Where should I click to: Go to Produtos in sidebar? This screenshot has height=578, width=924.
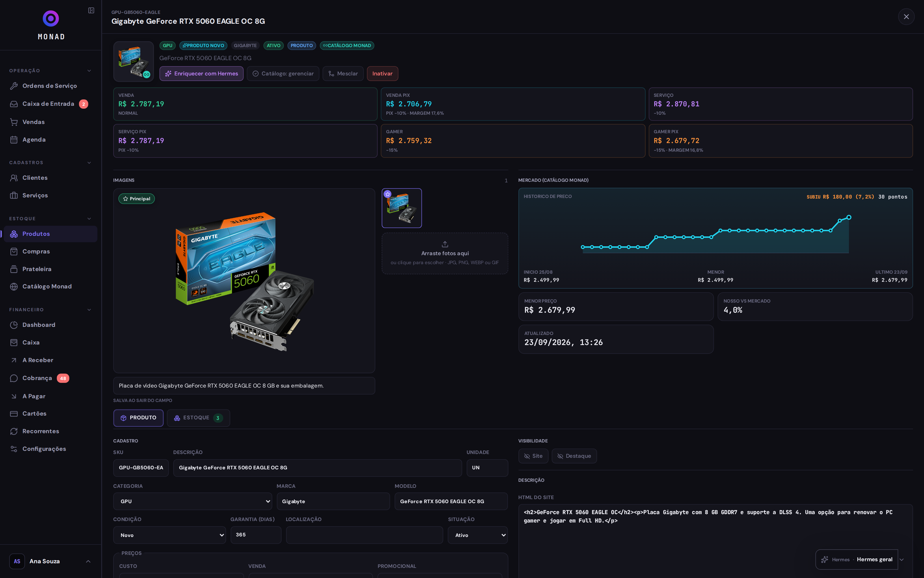coord(51,234)
